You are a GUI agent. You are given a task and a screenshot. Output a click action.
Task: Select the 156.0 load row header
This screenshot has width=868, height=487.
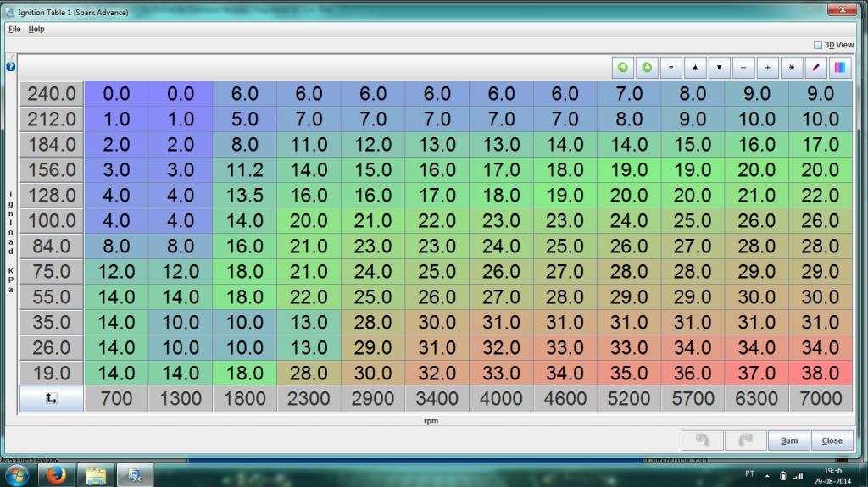(x=52, y=170)
